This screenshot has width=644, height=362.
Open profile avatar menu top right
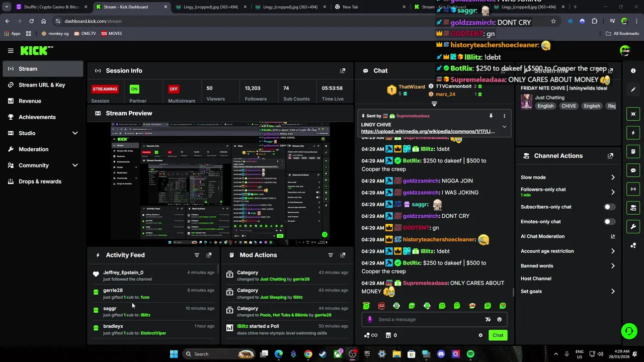tap(625, 50)
